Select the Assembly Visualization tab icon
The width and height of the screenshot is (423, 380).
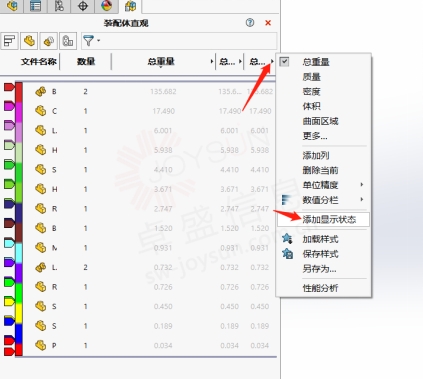click(x=130, y=6)
